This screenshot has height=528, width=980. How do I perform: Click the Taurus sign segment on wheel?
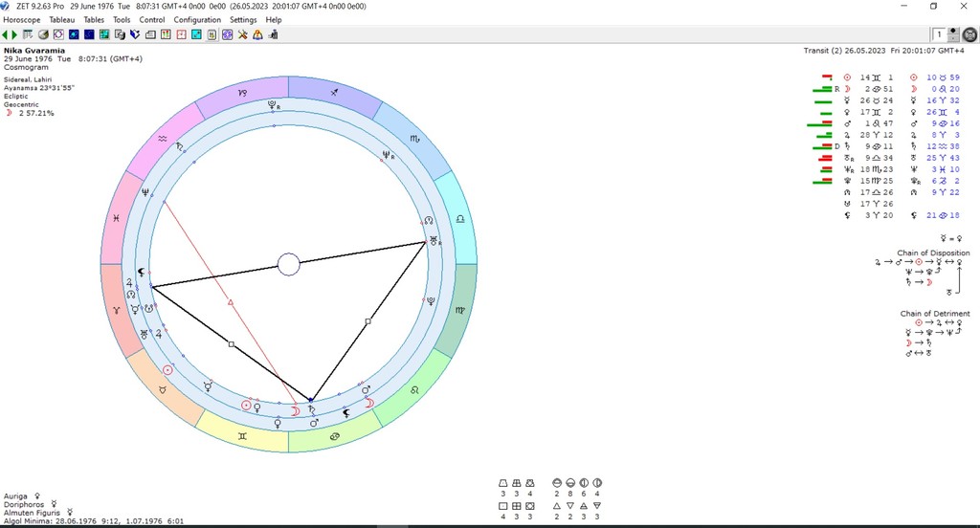coord(163,390)
